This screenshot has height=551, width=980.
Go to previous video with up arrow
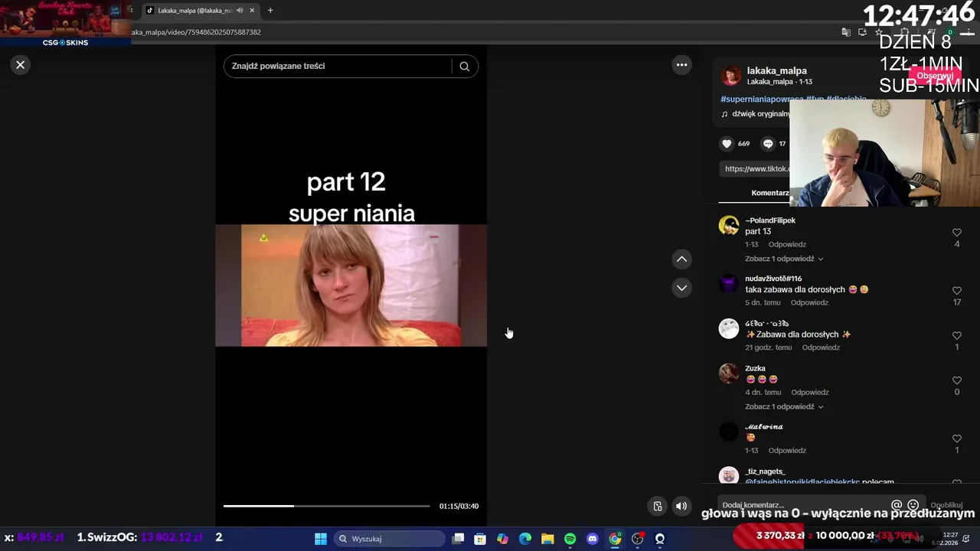pyautogui.click(x=681, y=259)
